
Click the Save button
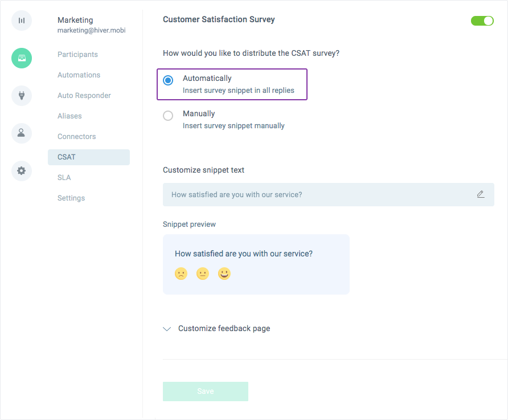(206, 392)
